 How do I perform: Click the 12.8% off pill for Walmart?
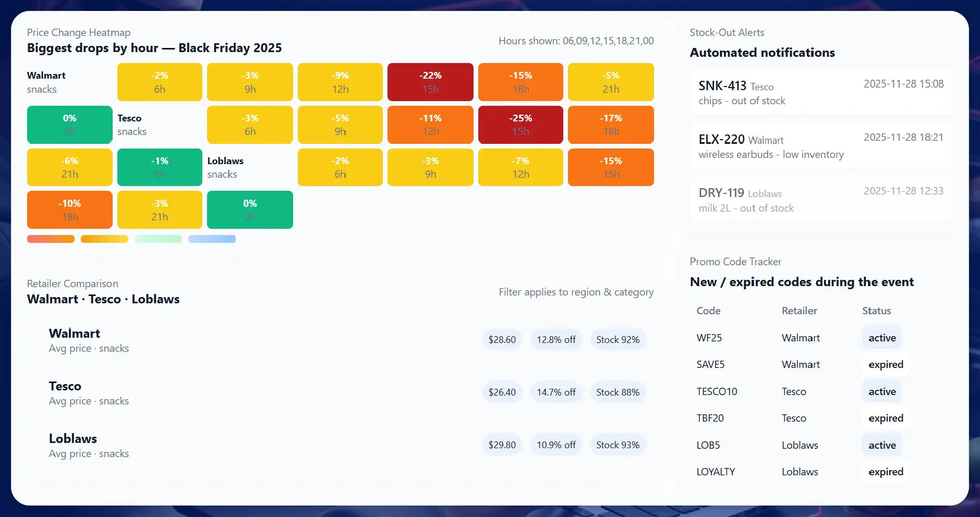(556, 339)
